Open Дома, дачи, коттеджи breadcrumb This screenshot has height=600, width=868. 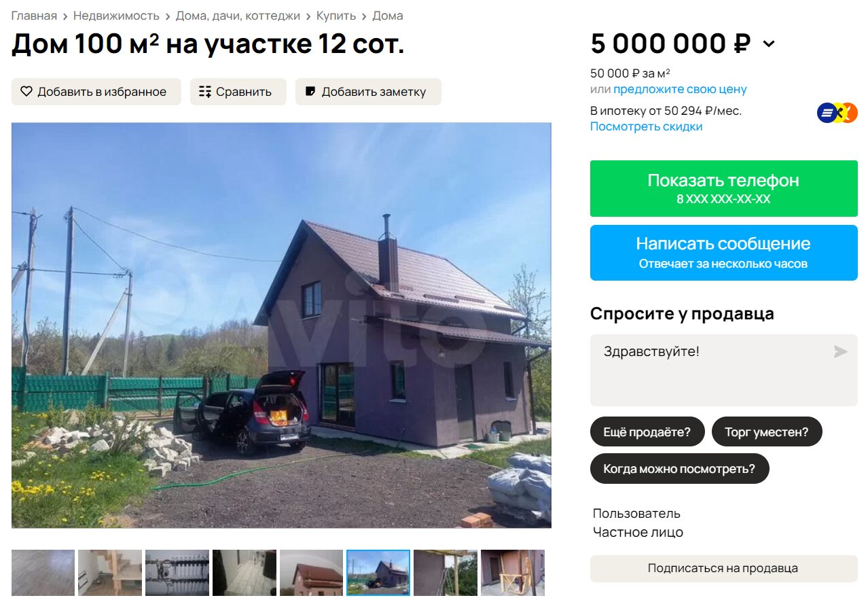pos(238,16)
